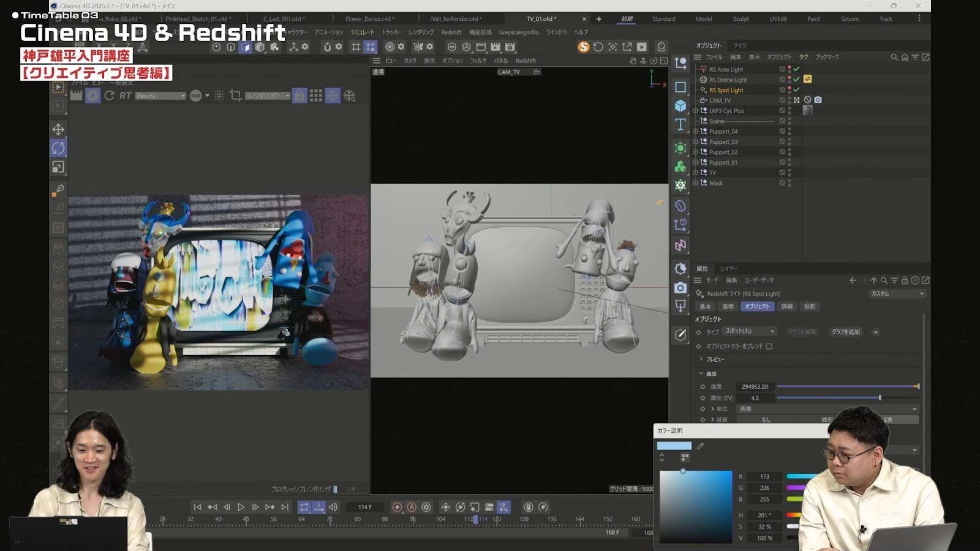Toggle RS Dome Light enabled checkmark
Image resolution: width=980 pixels, height=551 pixels.
(x=796, y=80)
